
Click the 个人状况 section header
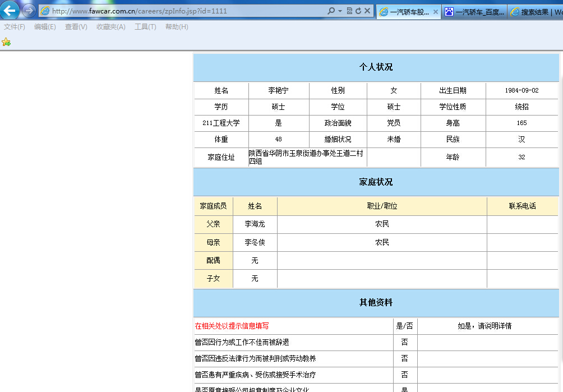(x=376, y=67)
